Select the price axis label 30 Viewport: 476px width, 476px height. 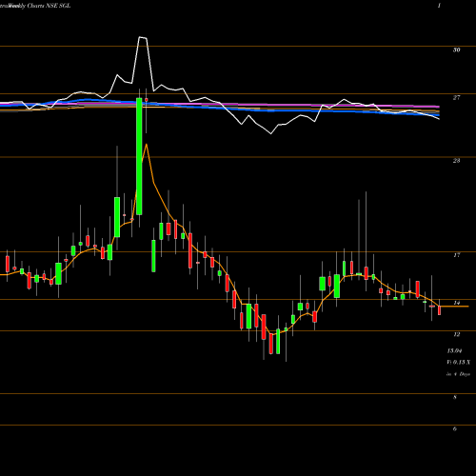click(456, 50)
